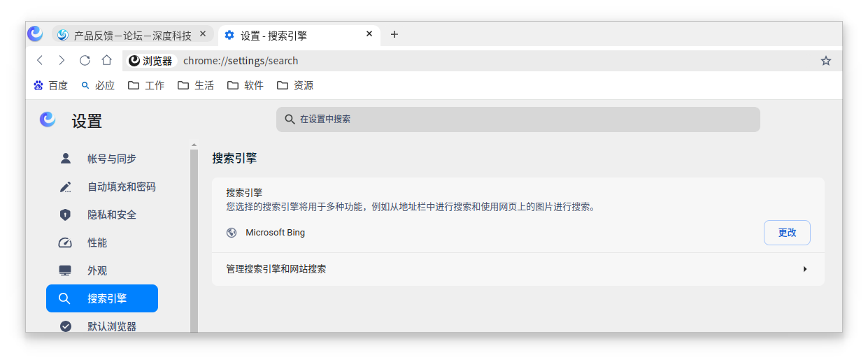
Task: Open the 软件 bookmark folder
Action: click(246, 85)
